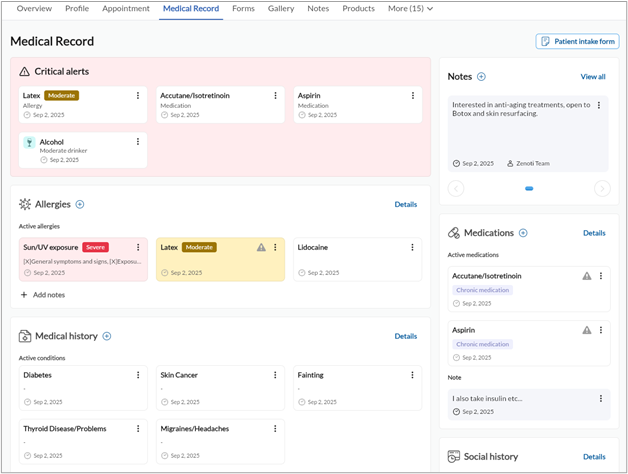Select the Diabetes condition card
This screenshot has height=474, width=628.
tap(83, 387)
